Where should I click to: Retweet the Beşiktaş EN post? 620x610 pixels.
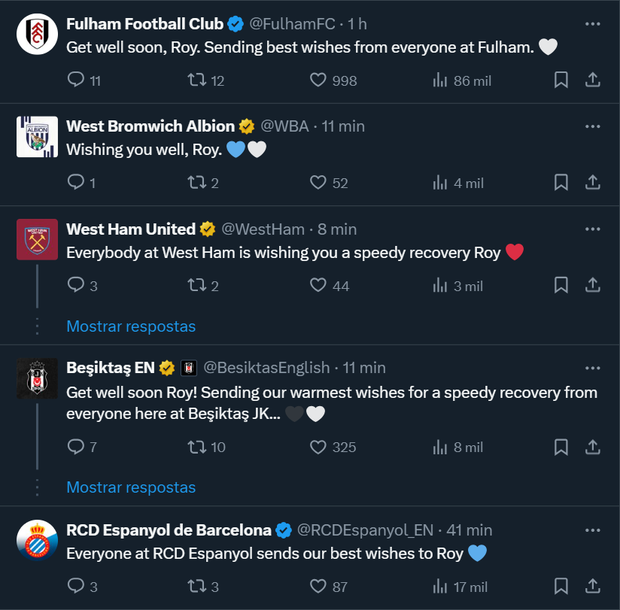(x=197, y=447)
